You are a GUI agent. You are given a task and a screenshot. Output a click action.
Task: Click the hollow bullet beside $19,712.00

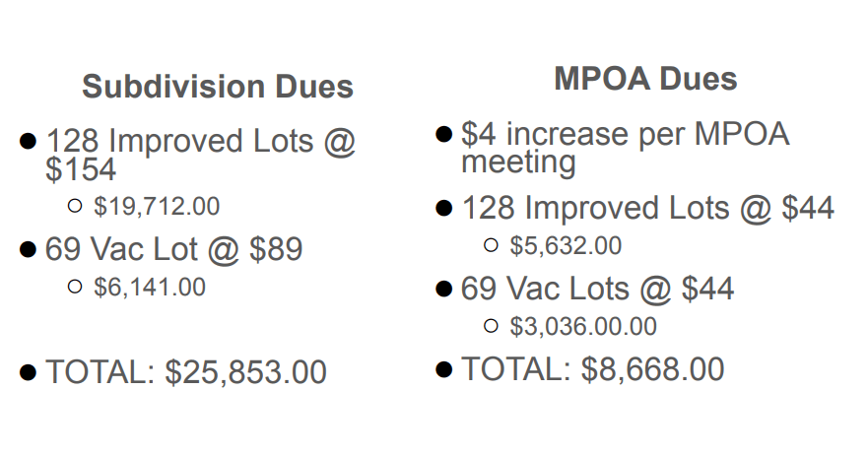[75, 206]
